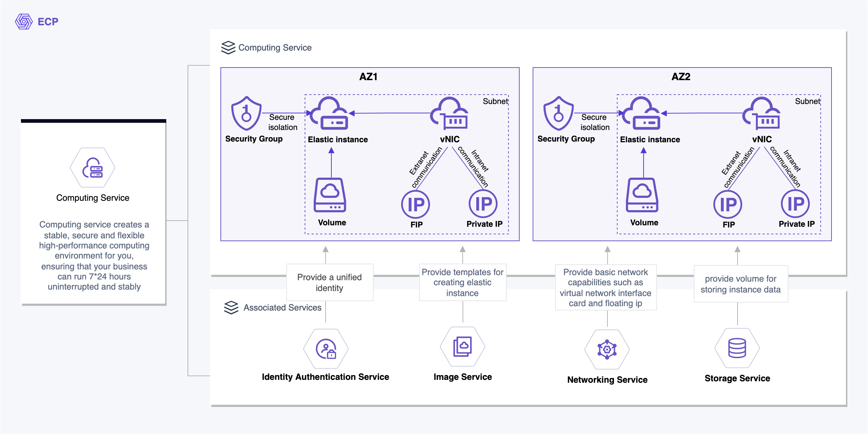Click the Associated Services layers icon
Viewport: 868px width, 434px height.
(231, 307)
